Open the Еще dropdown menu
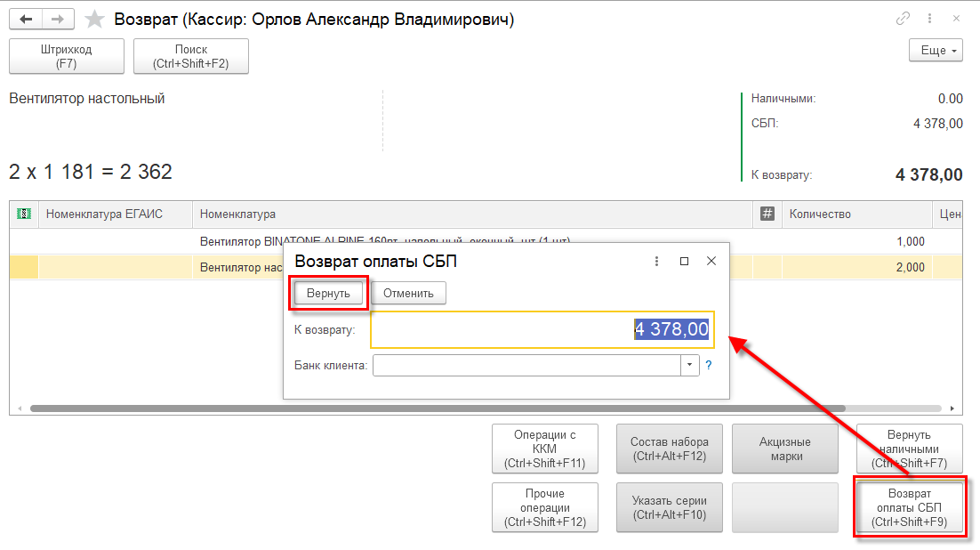Viewport: 980px width, 550px height. click(x=936, y=51)
